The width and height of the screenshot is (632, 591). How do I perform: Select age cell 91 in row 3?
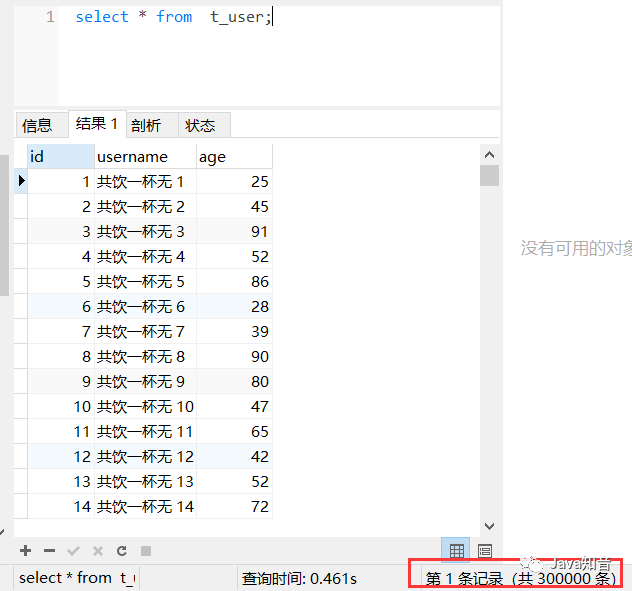[x=235, y=231]
